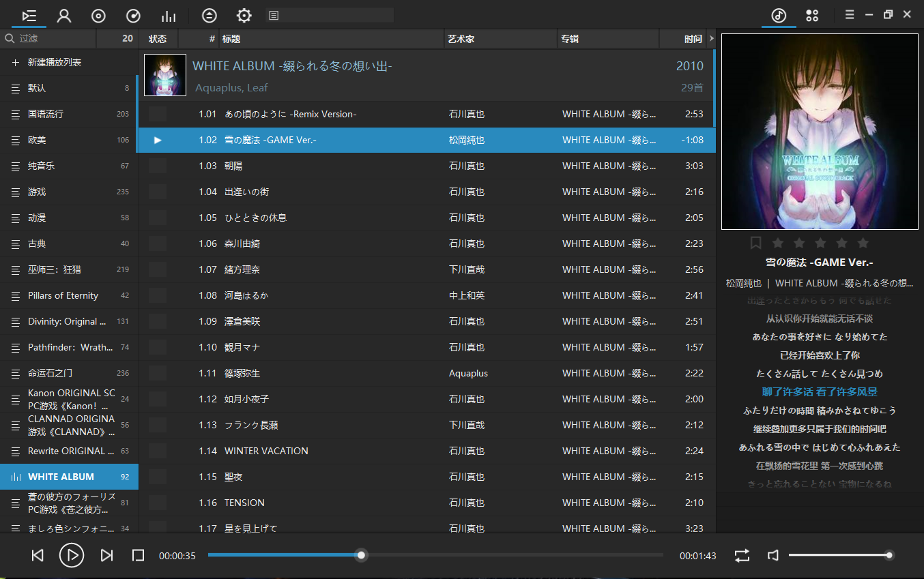This screenshot has height=579, width=924.
Task: Click the playback progress slider knob
Action: point(362,555)
